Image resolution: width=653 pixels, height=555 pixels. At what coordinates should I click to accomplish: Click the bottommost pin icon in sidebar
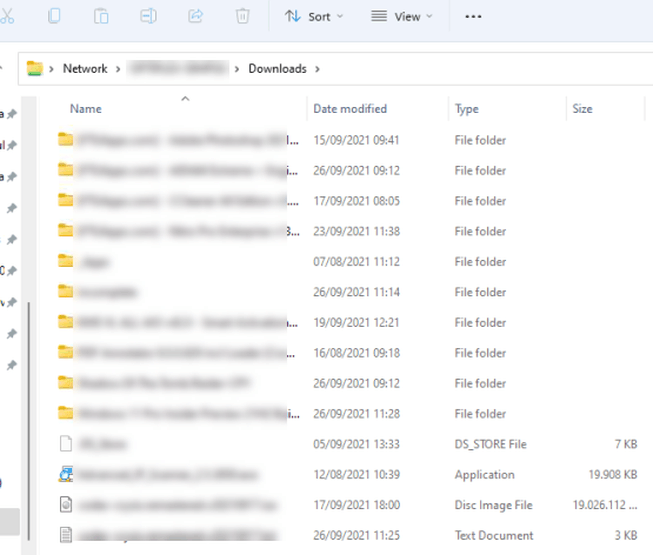pyautogui.click(x=12, y=365)
